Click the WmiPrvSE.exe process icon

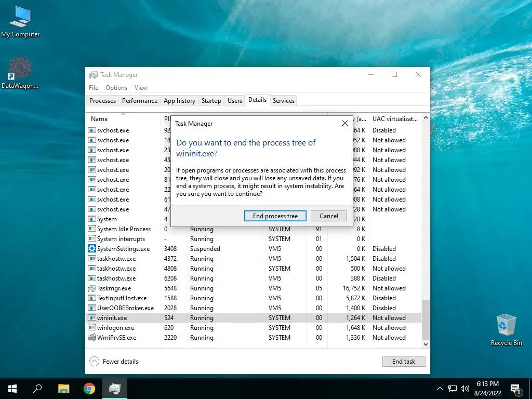coord(91,337)
